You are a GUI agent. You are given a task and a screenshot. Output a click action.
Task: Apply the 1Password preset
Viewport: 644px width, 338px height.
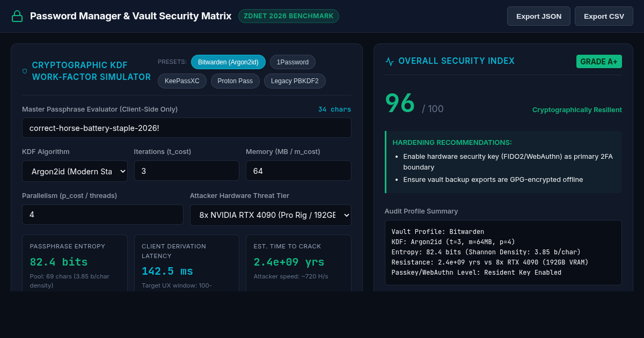pos(292,62)
